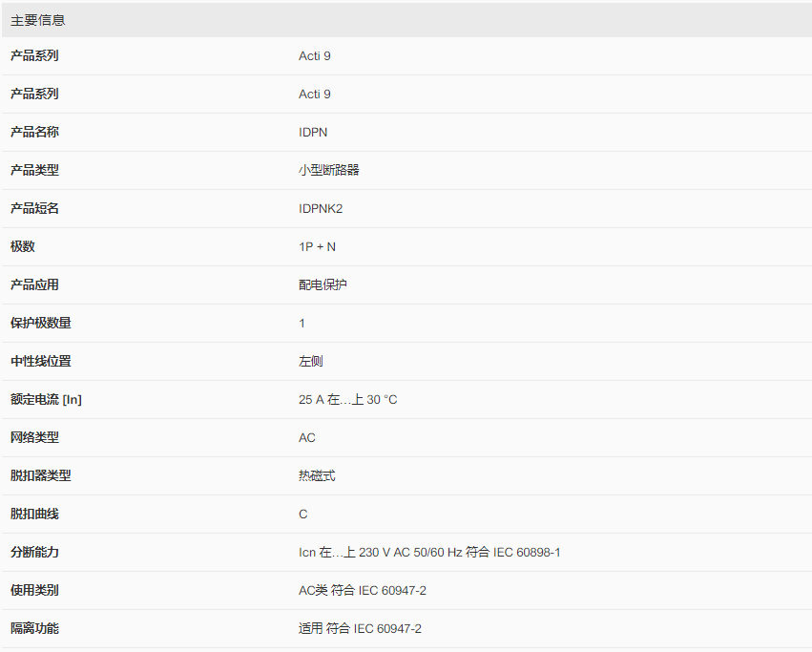Click the 1P + N poles value
The image size is (812, 652).
point(317,246)
